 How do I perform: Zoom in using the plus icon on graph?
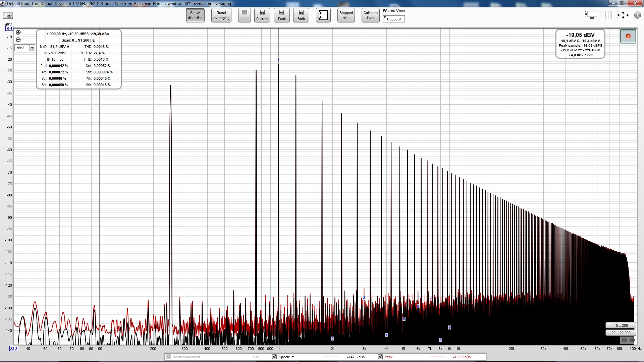(x=18, y=32)
